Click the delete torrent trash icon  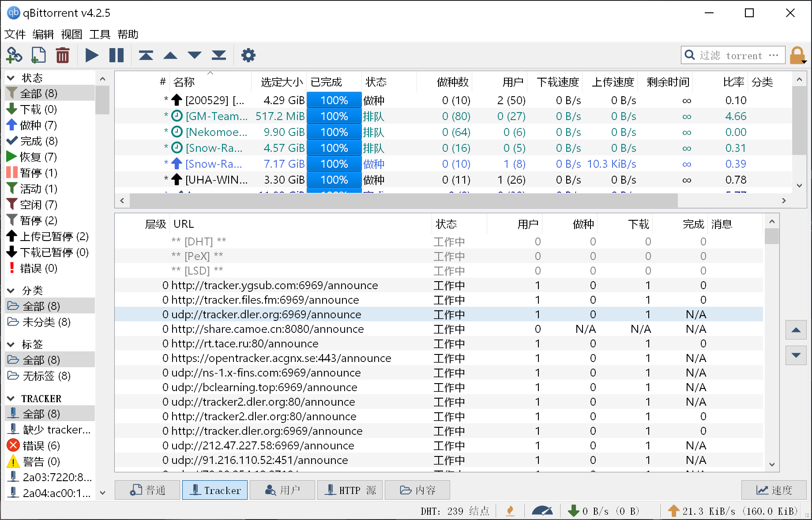63,55
